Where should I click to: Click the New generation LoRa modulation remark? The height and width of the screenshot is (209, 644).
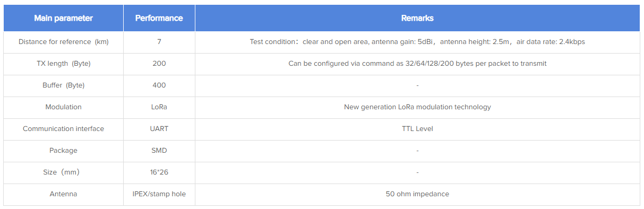point(417,107)
